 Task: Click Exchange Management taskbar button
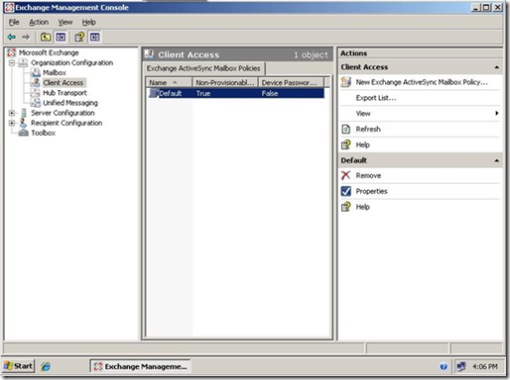pos(140,366)
